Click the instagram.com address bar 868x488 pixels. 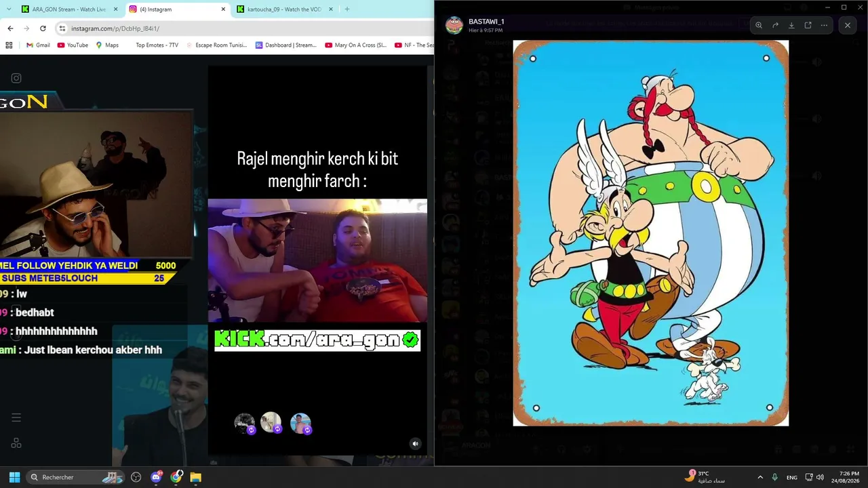point(244,28)
